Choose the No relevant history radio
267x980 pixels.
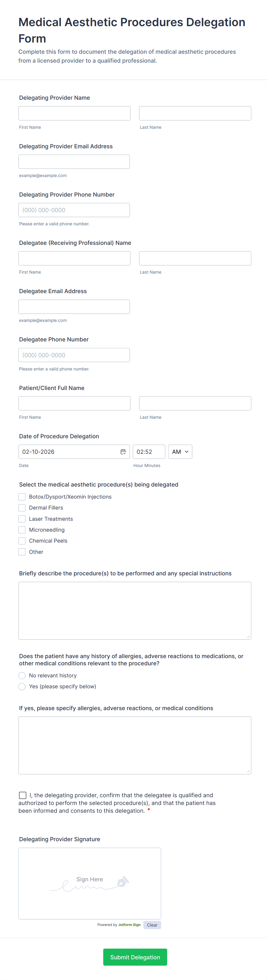point(22,676)
